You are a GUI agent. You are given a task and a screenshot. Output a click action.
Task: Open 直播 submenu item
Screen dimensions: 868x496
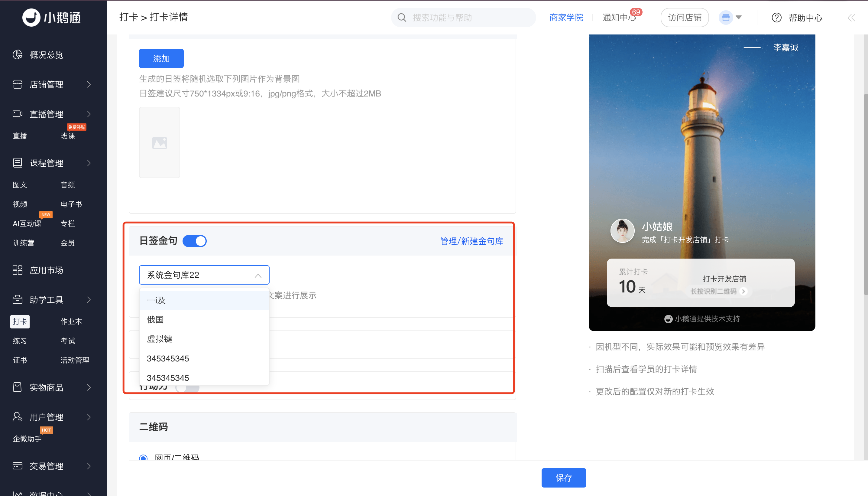pyautogui.click(x=20, y=135)
